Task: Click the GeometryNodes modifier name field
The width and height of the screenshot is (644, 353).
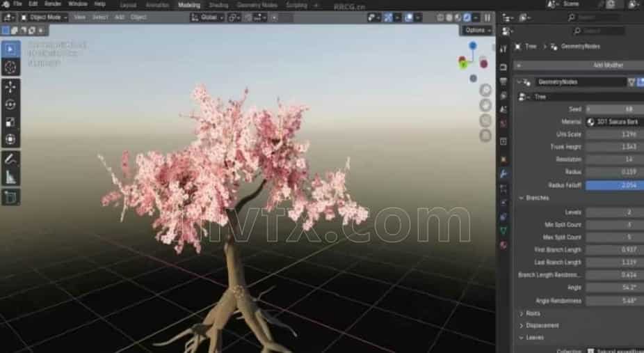Action: pyautogui.click(x=581, y=82)
